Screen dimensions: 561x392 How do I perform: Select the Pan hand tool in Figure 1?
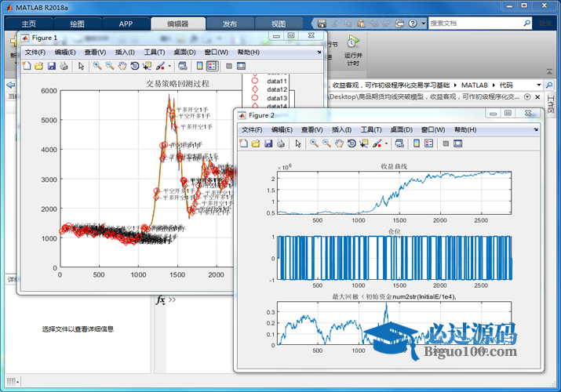click(x=122, y=66)
